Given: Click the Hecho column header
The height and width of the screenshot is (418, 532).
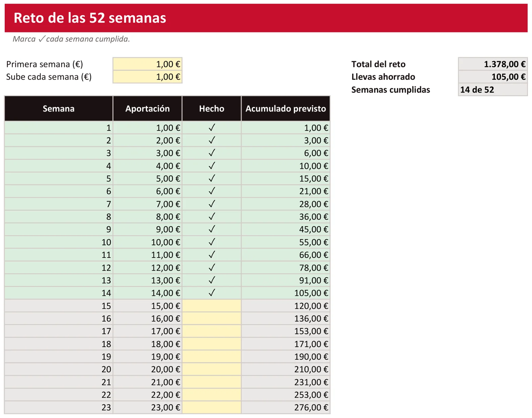Looking at the screenshot, I should pos(212,108).
